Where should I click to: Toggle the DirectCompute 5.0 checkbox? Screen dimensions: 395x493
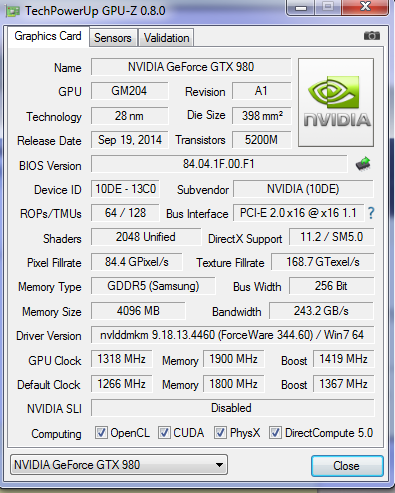(275, 433)
